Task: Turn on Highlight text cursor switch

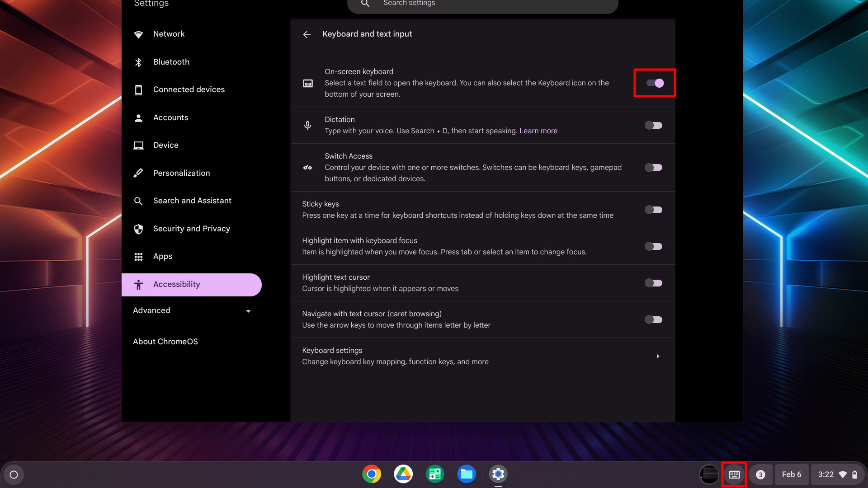Action: pyautogui.click(x=653, y=283)
